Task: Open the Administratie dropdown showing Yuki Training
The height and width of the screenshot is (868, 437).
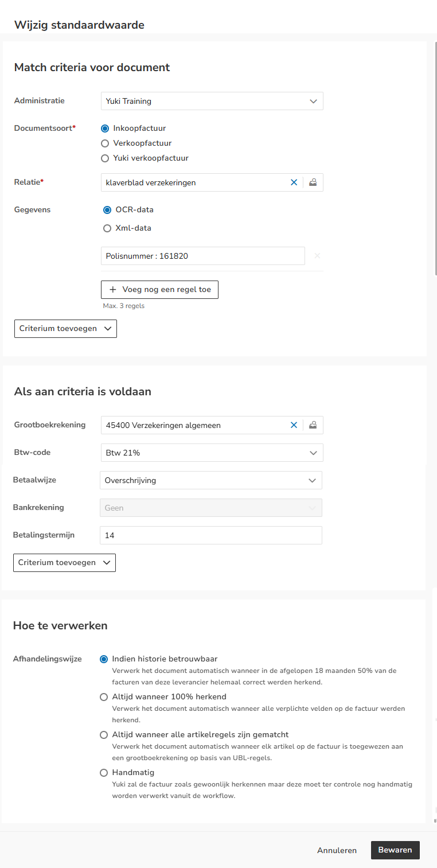Action: click(x=212, y=101)
